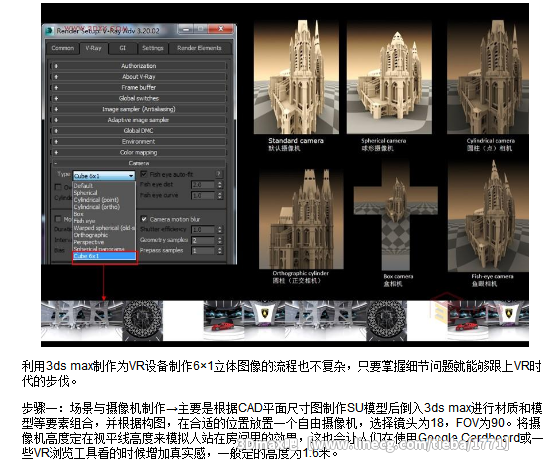Open the camera Type dropdown
Image resolution: width=549 pixels, height=463 pixels.
(104, 176)
